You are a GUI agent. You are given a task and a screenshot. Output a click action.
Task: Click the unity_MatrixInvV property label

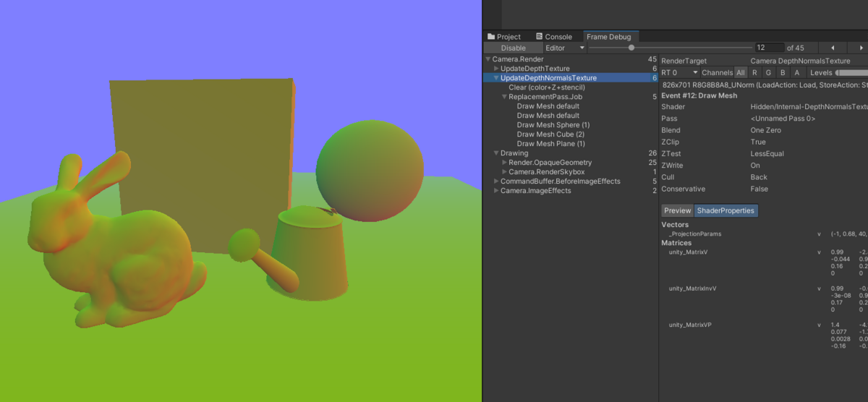[692, 288]
